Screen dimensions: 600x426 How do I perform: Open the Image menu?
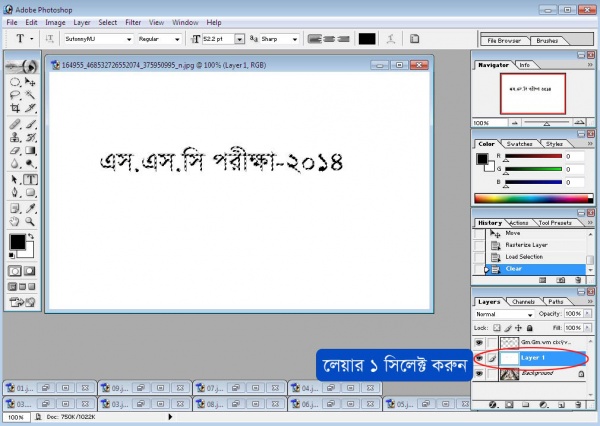[55, 23]
